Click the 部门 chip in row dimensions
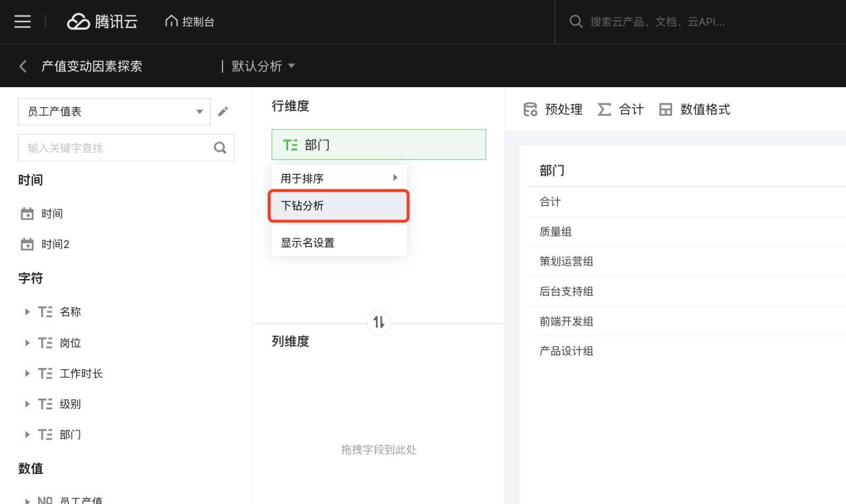Image resolution: width=846 pixels, height=504 pixels. pyautogui.click(x=379, y=145)
